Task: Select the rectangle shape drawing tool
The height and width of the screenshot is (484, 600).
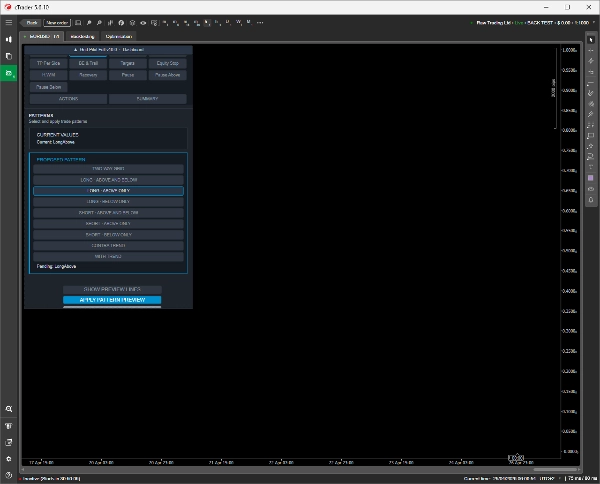Action: click(x=591, y=135)
